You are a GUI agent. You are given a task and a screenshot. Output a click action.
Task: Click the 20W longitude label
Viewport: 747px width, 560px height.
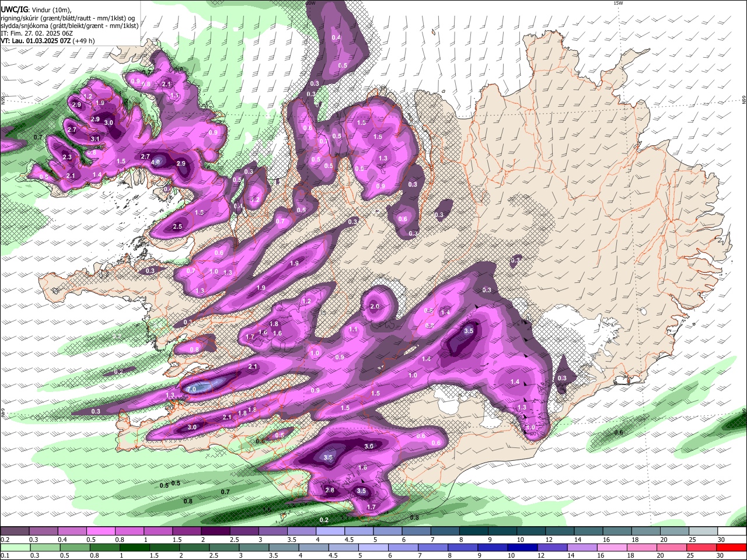point(310,3)
